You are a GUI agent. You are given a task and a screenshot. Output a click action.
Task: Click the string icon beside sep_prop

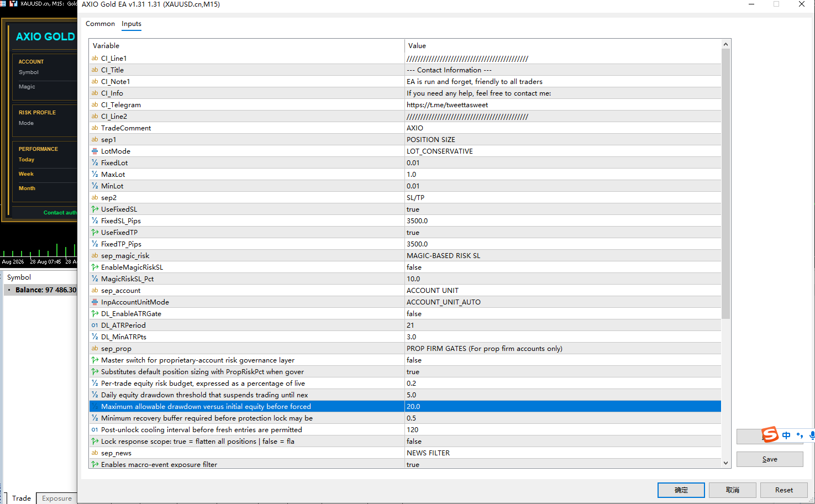(x=95, y=348)
